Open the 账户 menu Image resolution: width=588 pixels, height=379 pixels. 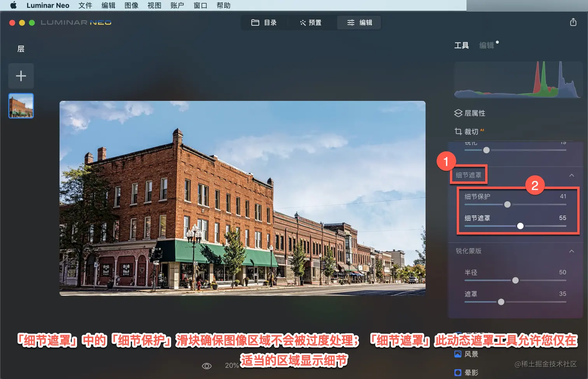click(x=177, y=5)
